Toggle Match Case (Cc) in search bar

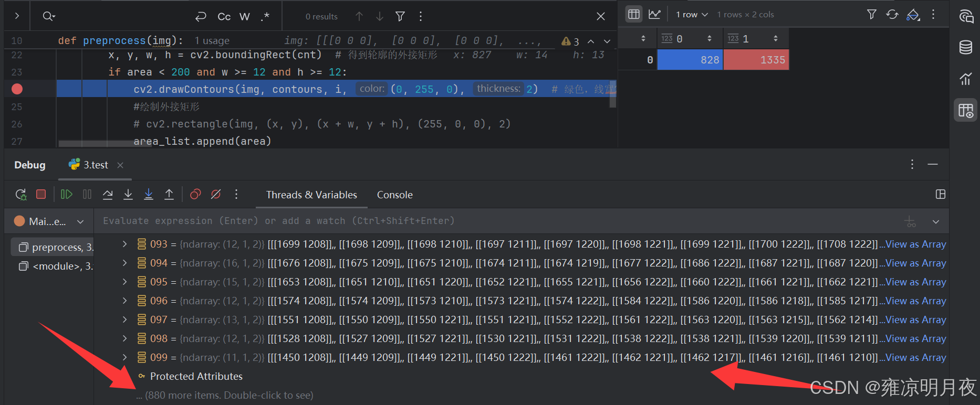coord(224,17)
